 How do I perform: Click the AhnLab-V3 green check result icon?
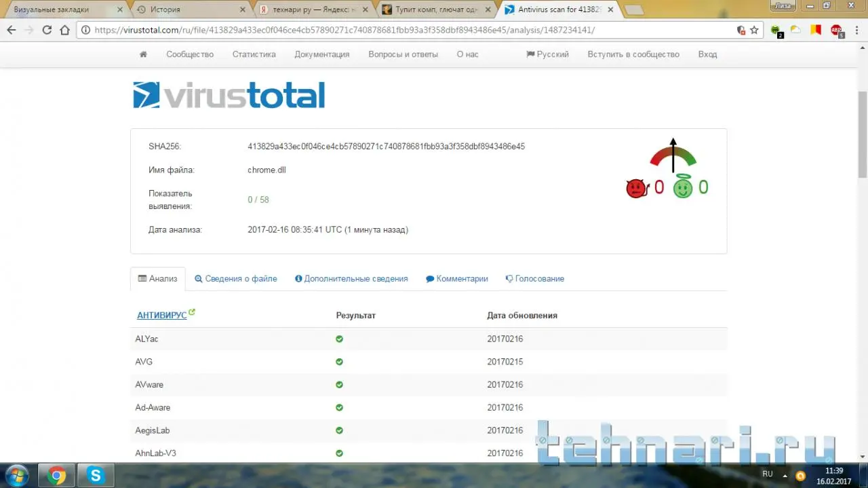click(x=339, y=453)
